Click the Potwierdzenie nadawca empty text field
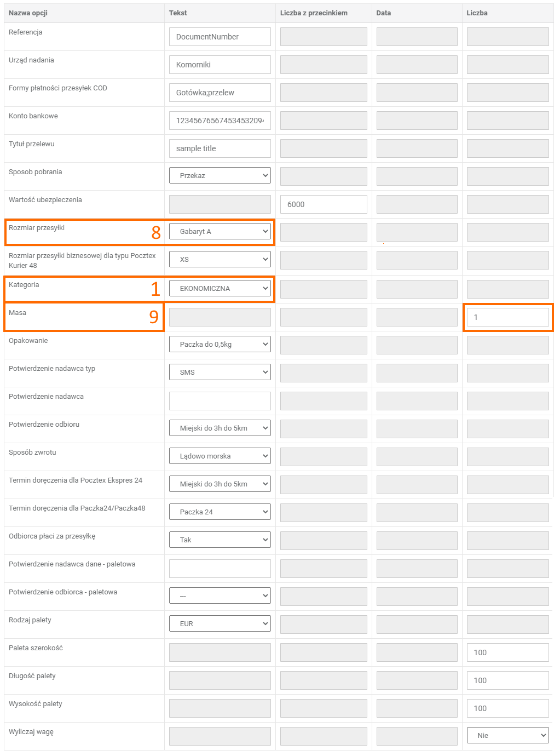560x756 pixels. (x=220, y=401)
